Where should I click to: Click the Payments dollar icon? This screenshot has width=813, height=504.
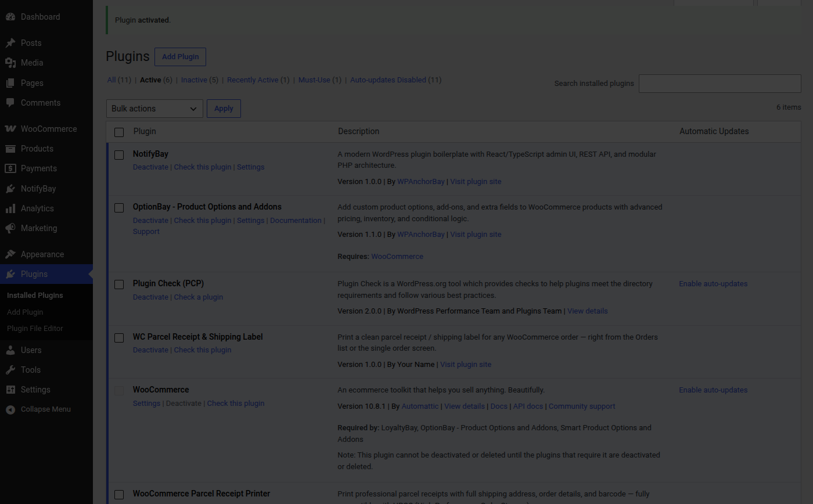point(10,168)
